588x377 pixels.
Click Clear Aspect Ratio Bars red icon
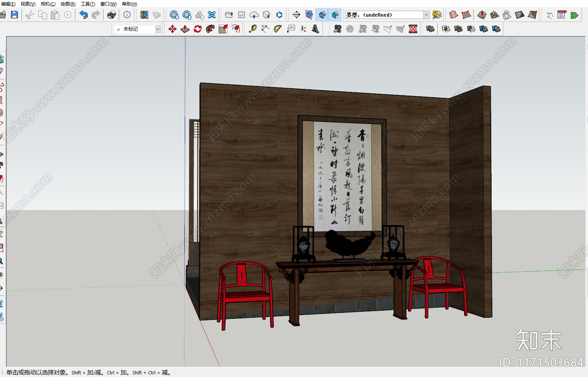pyautogui.click(x=413, y=29)
